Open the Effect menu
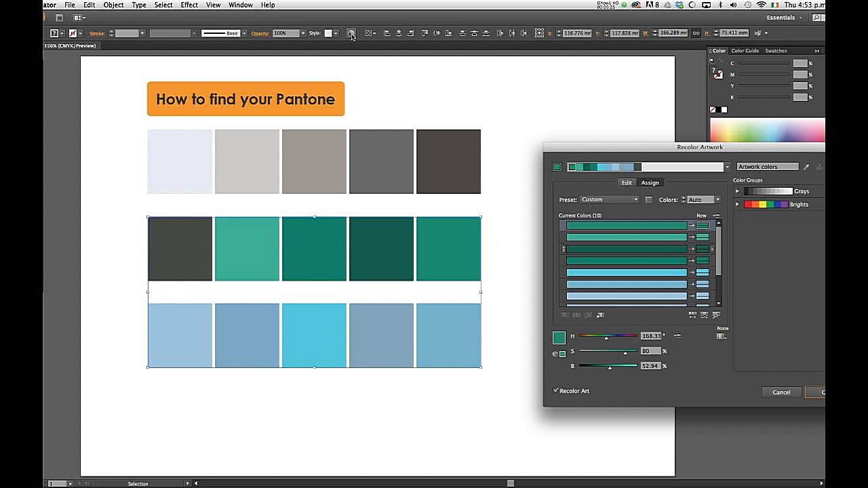The height and width of the screenshot is (488, 868). [x=189, y=5]
